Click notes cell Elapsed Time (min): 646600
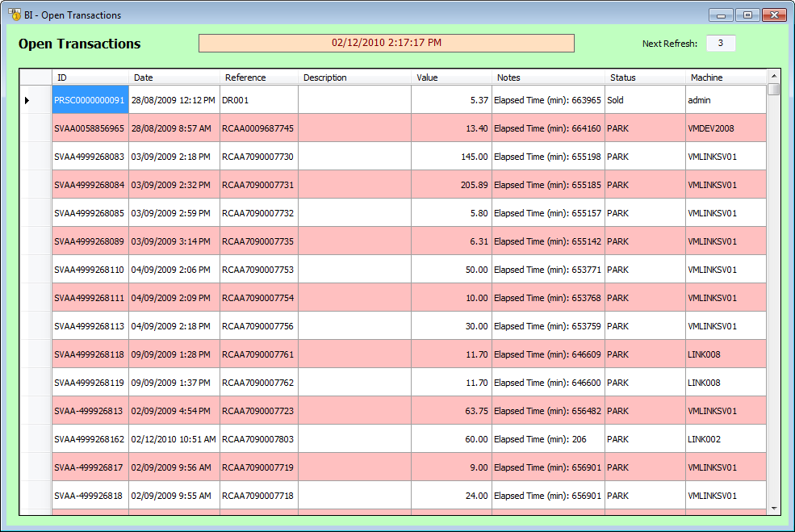The image size is (795, 532). click(x=548, y=383)
